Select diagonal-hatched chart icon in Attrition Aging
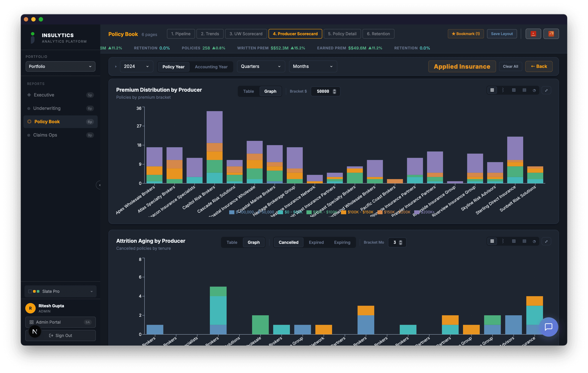This screenshot has width=588, height=373. point(514,241)
